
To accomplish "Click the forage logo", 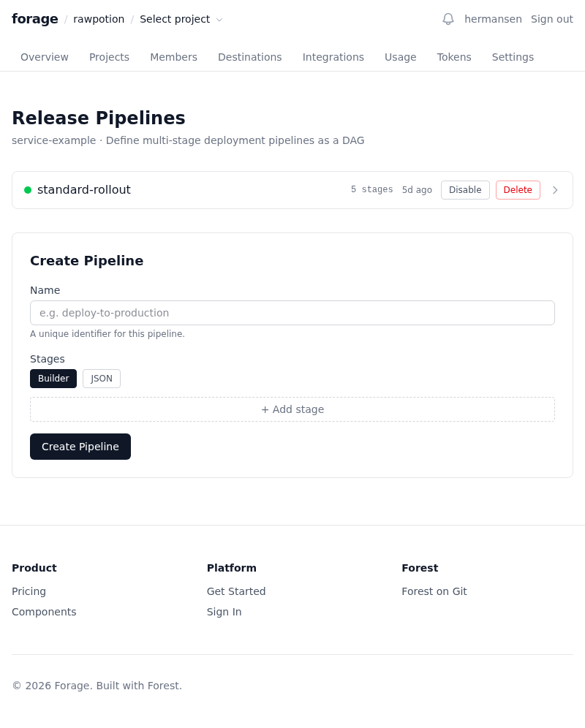I will pyautogui.click(x=34, y=19).
